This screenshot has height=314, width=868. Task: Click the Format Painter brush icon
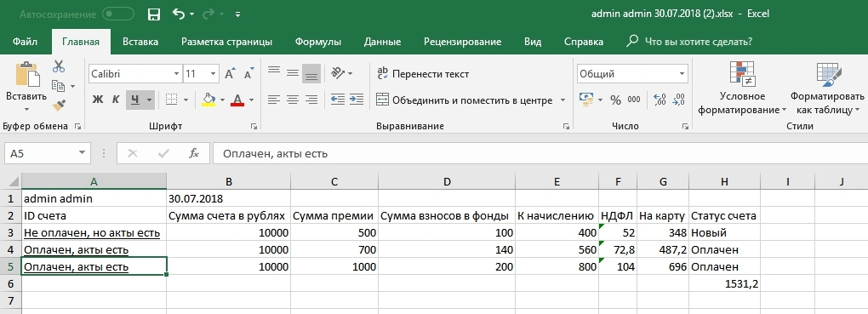click(x=59, y=105)
